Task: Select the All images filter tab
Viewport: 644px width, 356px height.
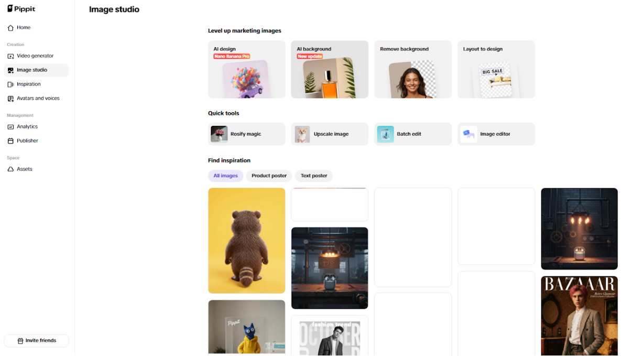Action: pos(225,176)
